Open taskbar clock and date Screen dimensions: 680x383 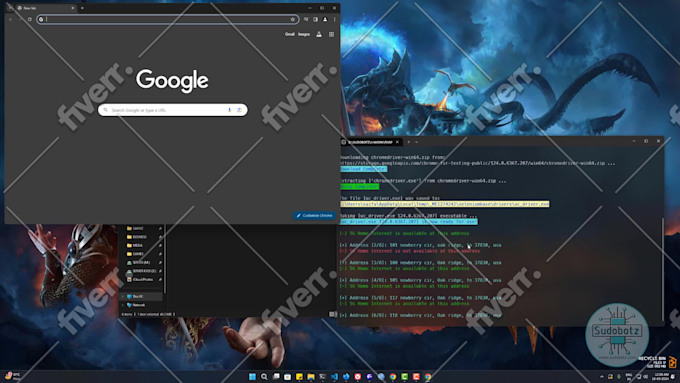coord(661,376)
